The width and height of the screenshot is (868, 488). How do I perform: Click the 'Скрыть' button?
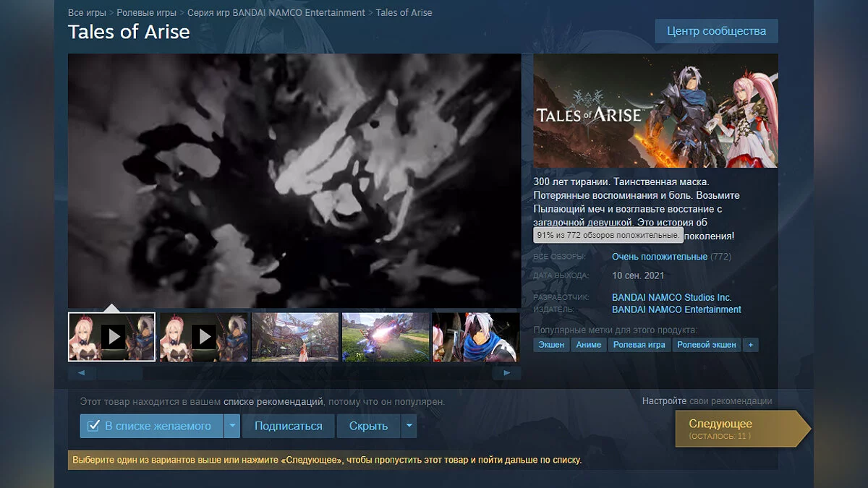[369, 426]
